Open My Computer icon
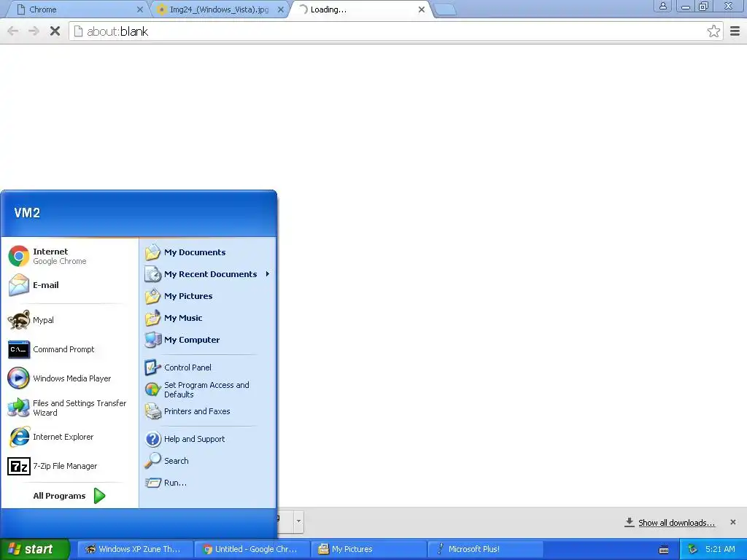This screenshot has width=747, height=560. coord(153,340)
